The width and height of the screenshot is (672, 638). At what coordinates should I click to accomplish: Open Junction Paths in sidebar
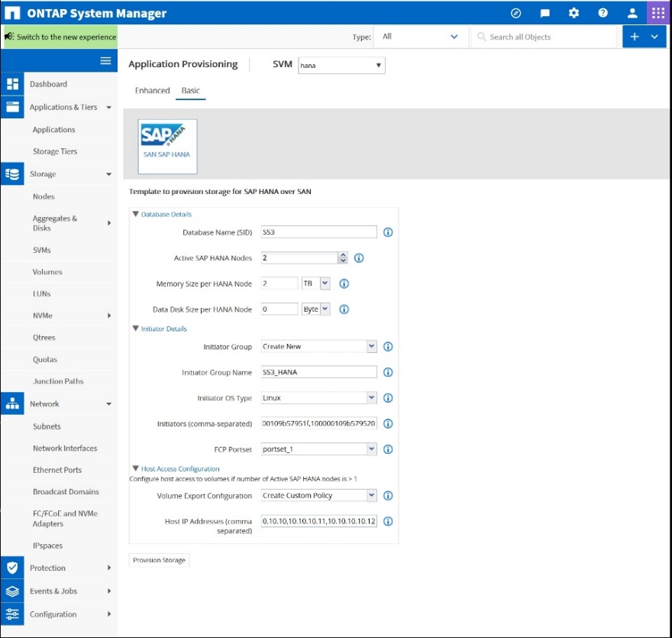(x=58, y=381)
